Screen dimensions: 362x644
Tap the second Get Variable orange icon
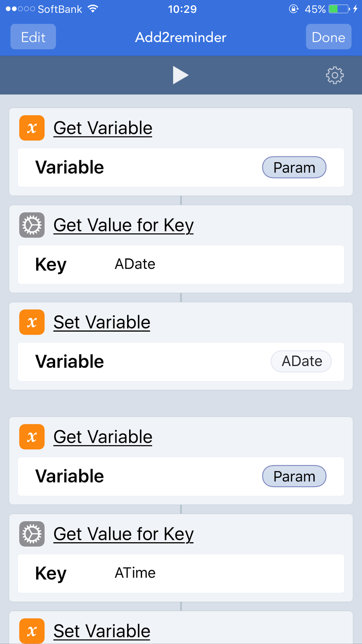click(x=32, y=437)
